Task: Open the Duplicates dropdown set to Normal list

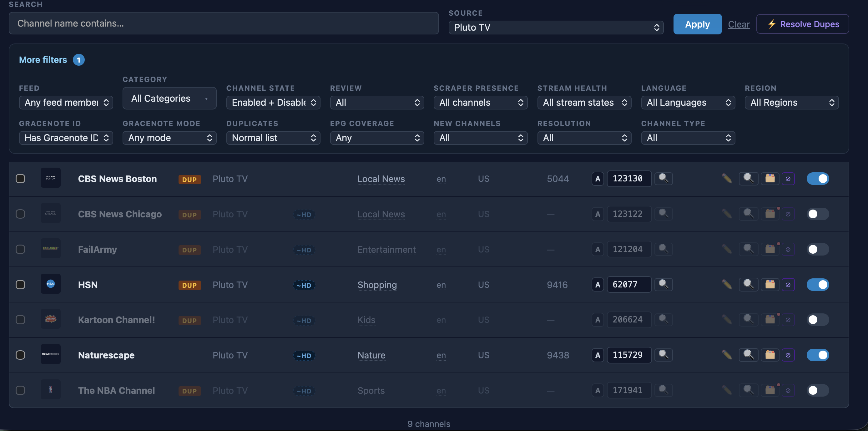Action: click(x=273, y=138)
